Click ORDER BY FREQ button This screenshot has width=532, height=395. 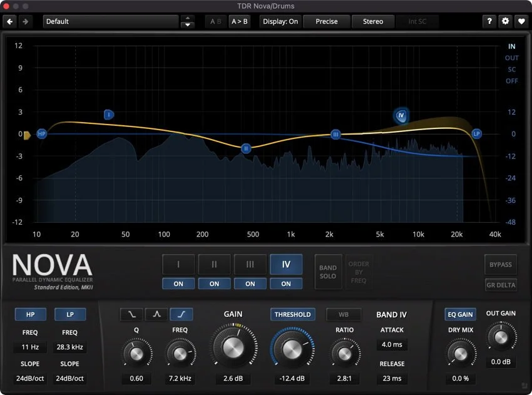tap(359, 272)
